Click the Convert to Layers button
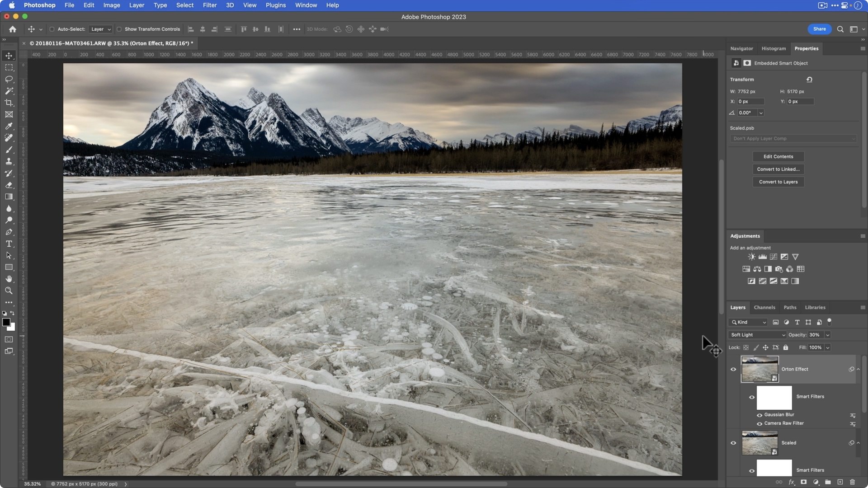This screenshot has height=488, width=868. click(x=778, y=182)
